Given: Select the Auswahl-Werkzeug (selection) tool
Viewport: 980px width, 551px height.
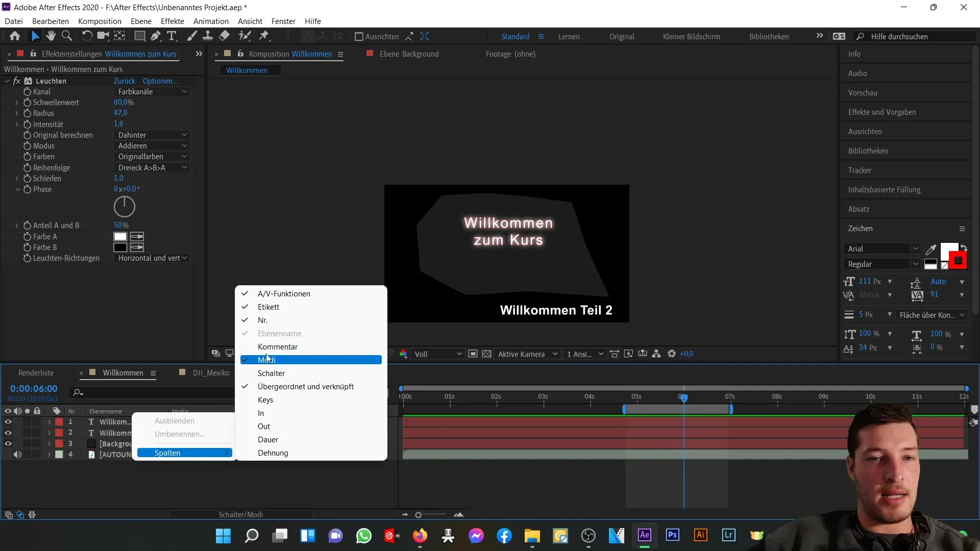Looking at the screenshot, I should (34, 36).
